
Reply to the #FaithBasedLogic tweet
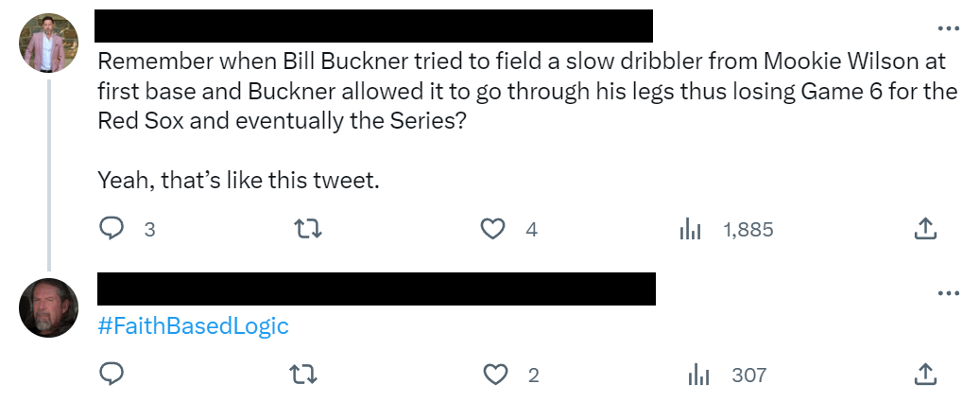[x=112, y=376]
